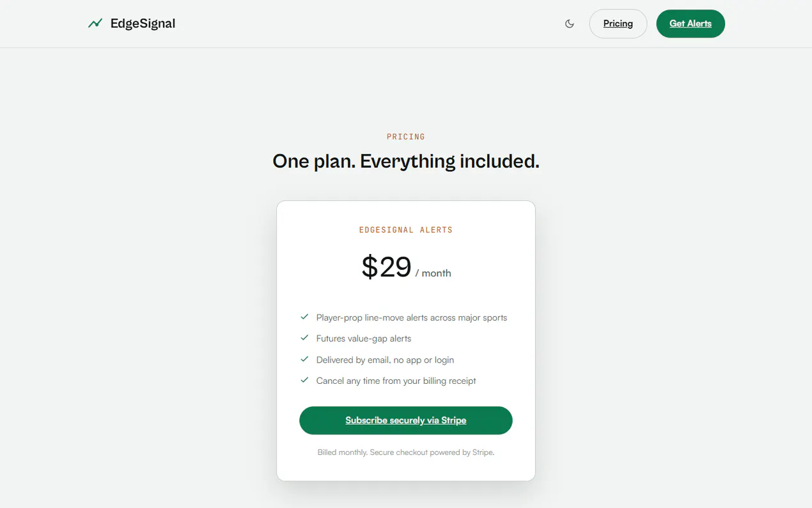Image resolution: width=812 pixels, height=508 pixels.
Task: Click the $29 price figure
Action: tap(386, 267)
